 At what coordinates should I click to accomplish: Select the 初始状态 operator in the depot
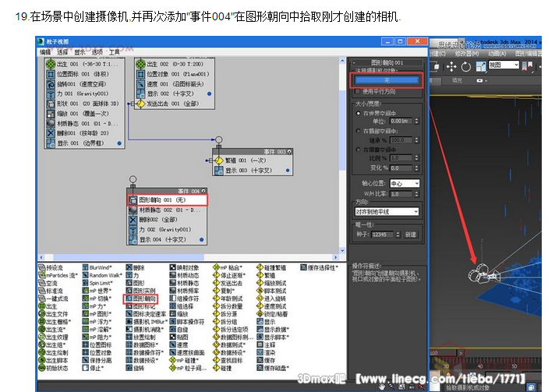(x=53, y=368)
